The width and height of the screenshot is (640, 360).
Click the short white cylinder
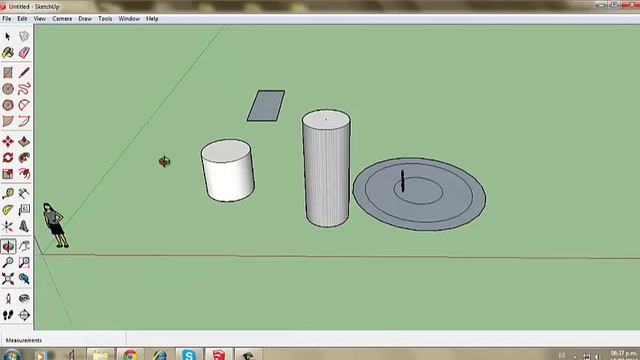(228, 172)
